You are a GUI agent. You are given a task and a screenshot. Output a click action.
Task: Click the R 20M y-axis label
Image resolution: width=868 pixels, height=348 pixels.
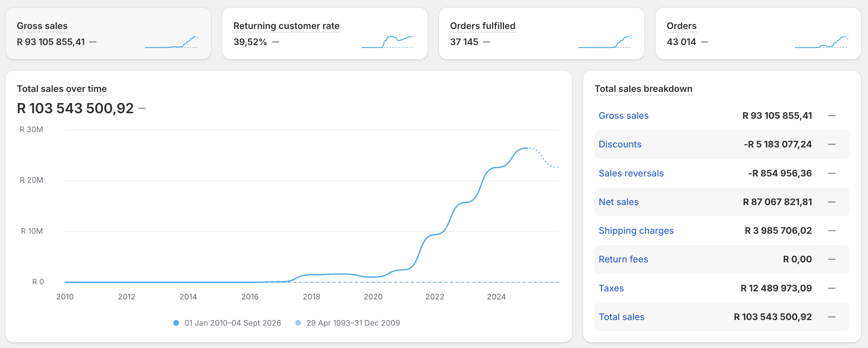31,180
